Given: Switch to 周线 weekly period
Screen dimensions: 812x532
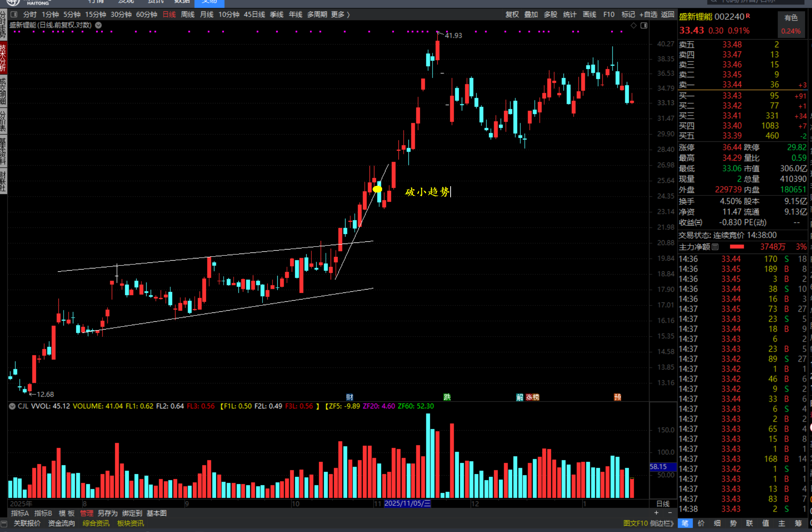Looking at the screenshot, I should [x=187, y=14].
